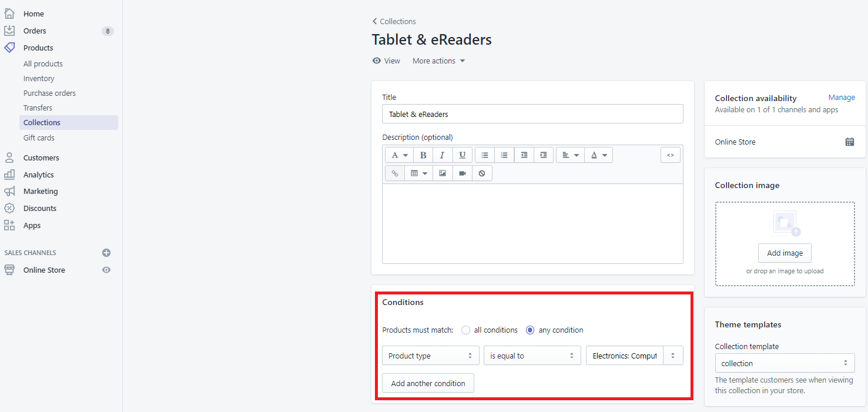Click the Online Store storefront icon
The image size is (868, 412).
[x=9, y=270]
